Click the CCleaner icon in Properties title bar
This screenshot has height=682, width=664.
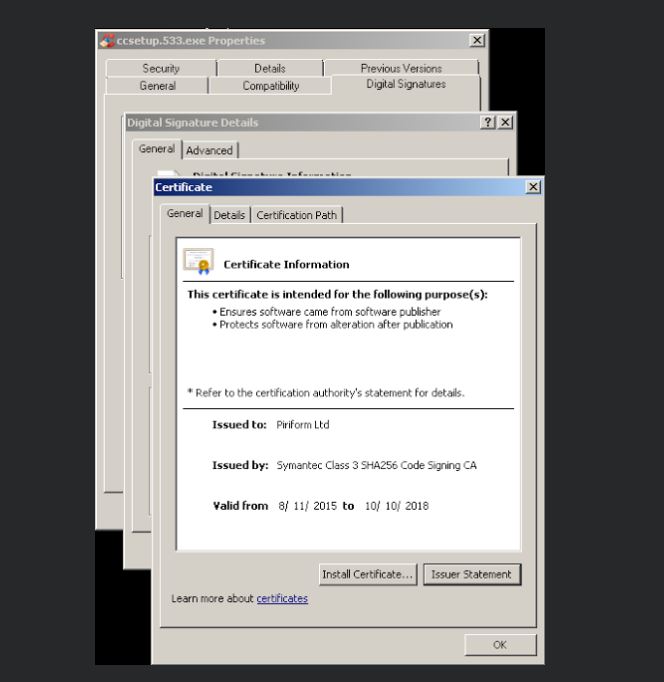coord(107,40)
